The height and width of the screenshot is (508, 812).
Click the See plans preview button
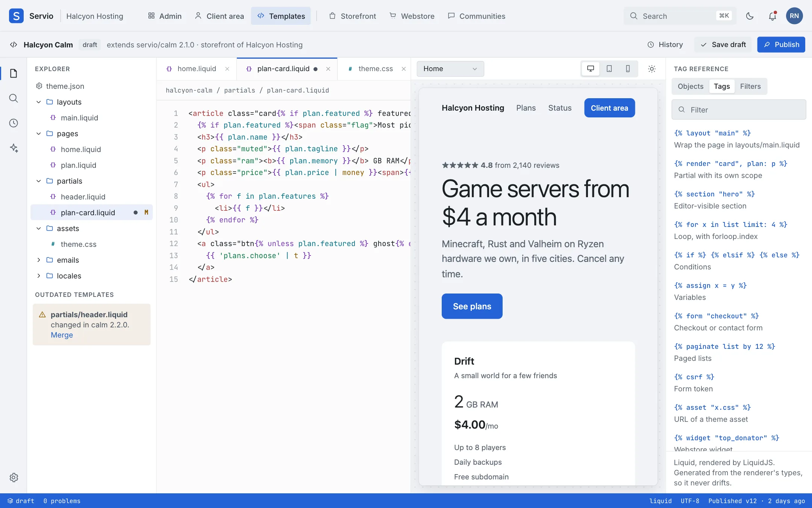[472, 306]
